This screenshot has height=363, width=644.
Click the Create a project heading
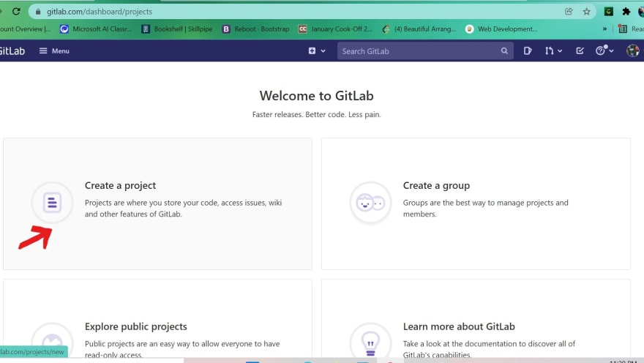[120, 186]
